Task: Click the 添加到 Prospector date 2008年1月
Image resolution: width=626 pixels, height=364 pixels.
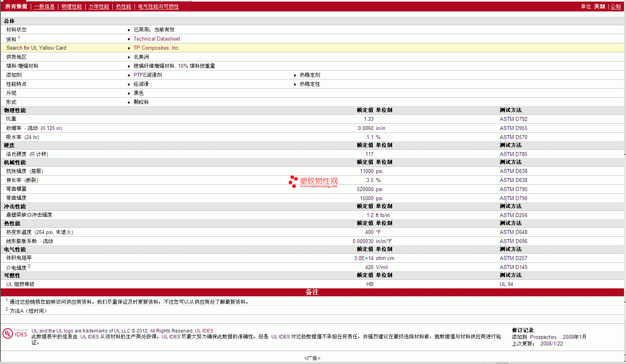Action: click(x=575, y=337)
